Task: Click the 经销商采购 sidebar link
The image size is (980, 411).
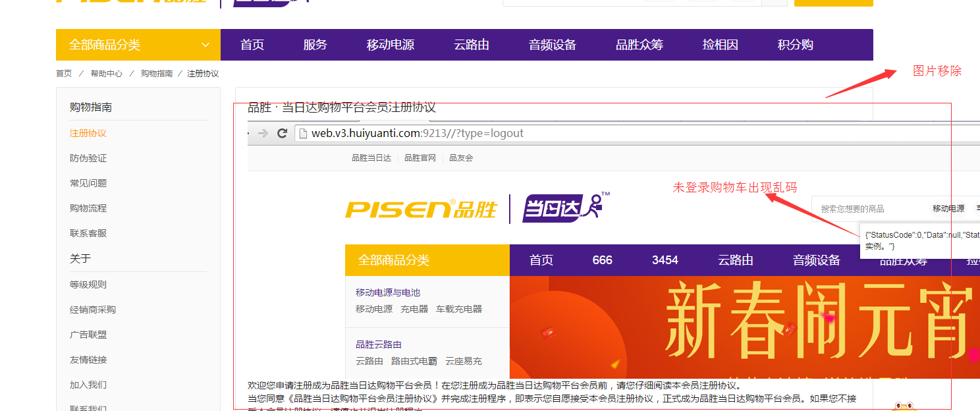Action: pos(93,310)
